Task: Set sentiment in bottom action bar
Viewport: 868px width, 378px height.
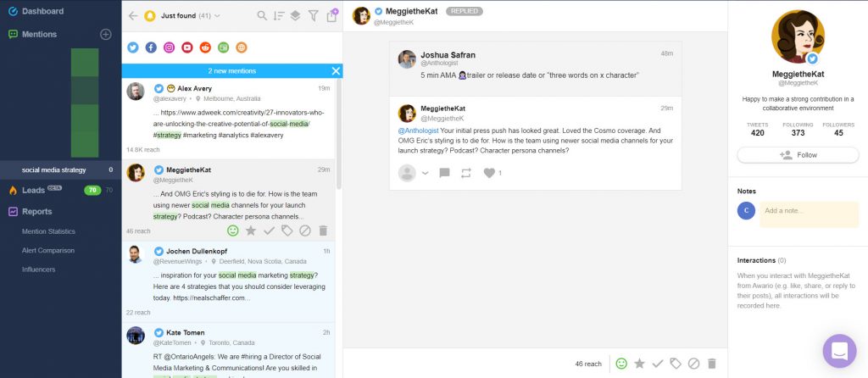Action: (x=621, y=364)
